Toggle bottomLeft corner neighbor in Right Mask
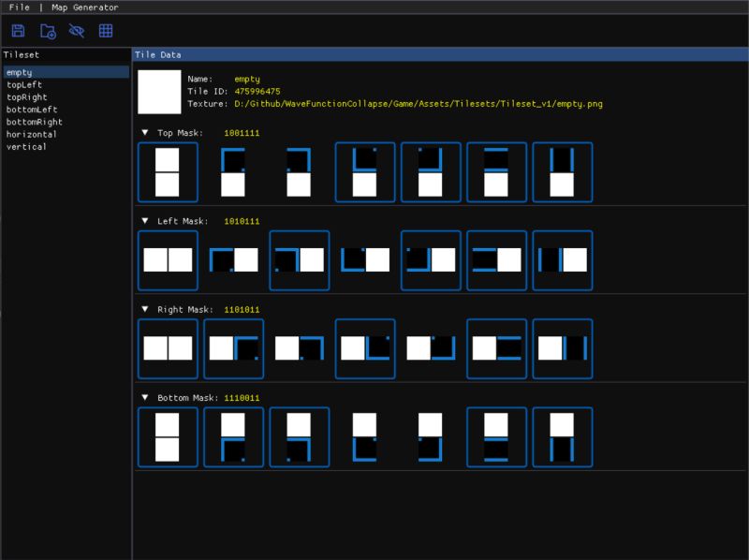 pos(365,348)
